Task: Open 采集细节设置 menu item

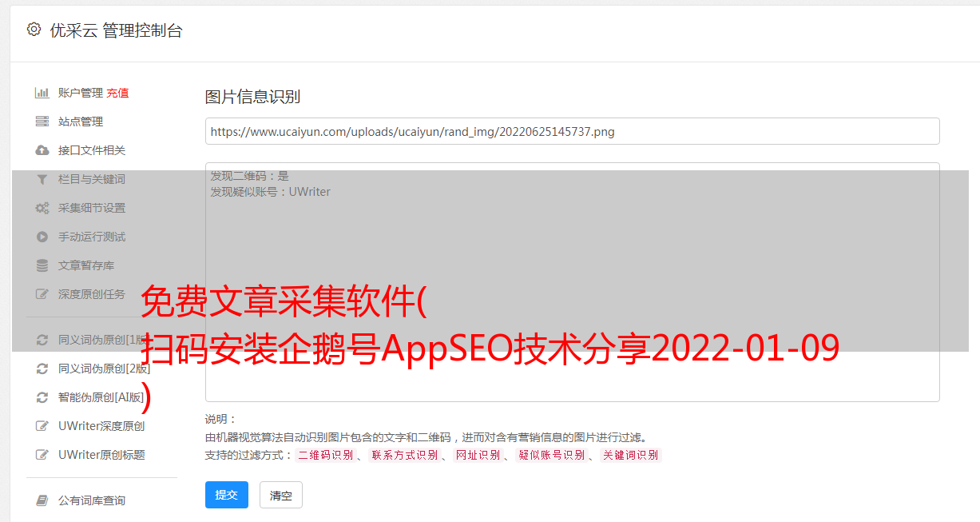Action: click(92, 208)
